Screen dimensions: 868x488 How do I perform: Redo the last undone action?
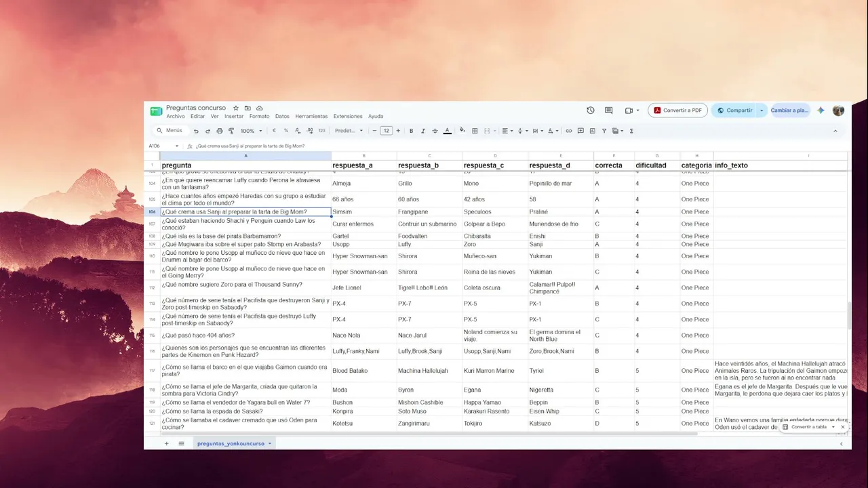pos(208,131)
